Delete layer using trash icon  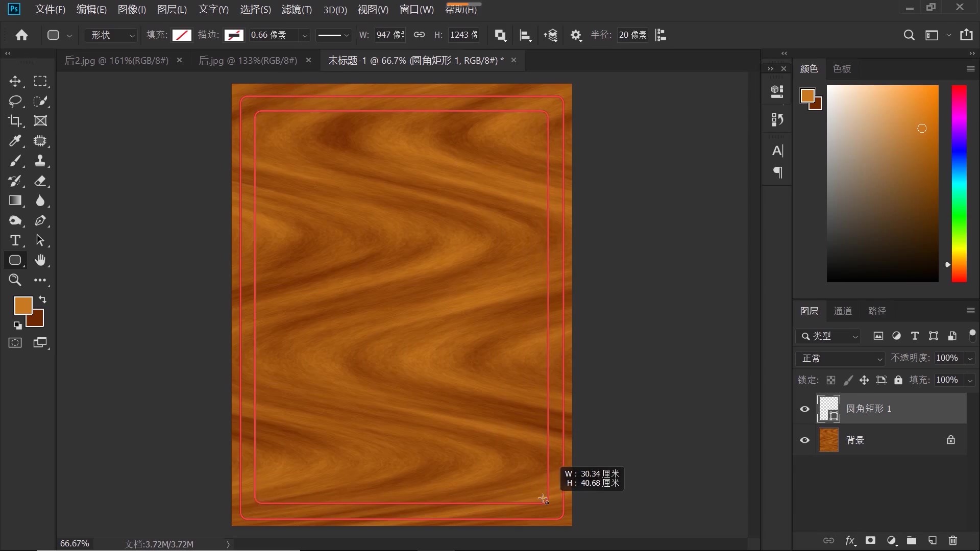(x=952, y=540)
